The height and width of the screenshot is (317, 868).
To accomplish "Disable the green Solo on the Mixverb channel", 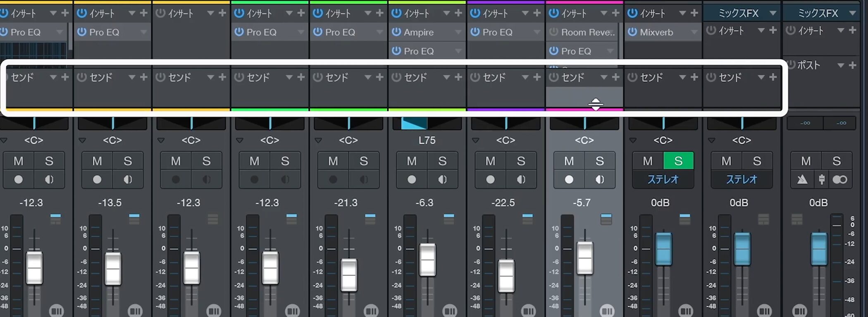I will tap(678, 161).
